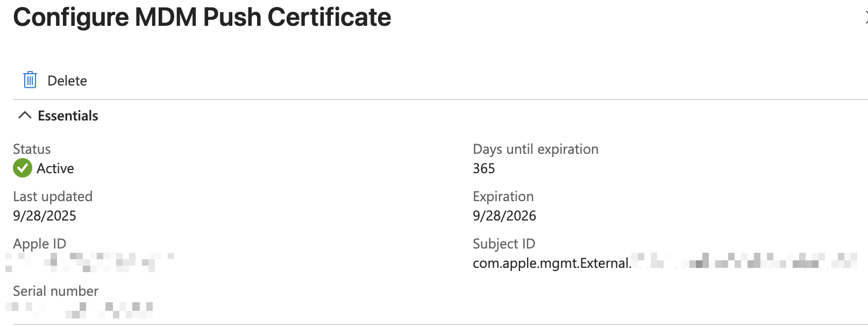Click the Essentials section header
Image resolution: width=868 pixels, height=327 pixels.
[67, 115]
